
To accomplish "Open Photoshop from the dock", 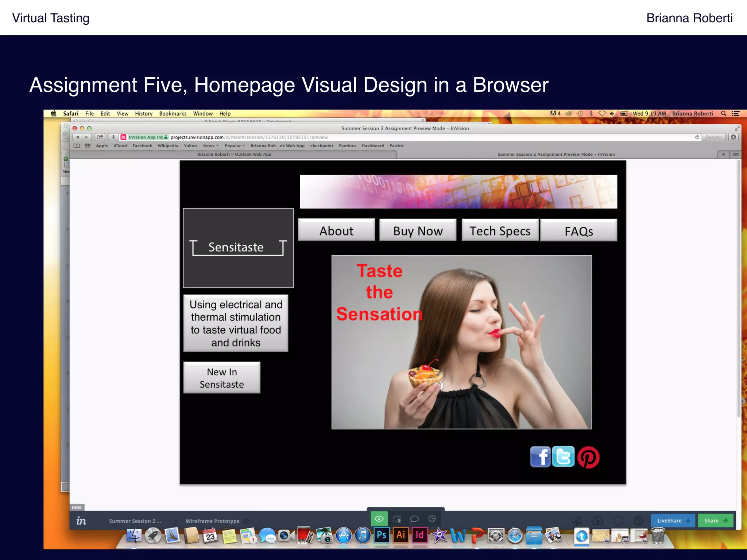I will [x=382, y=535].
